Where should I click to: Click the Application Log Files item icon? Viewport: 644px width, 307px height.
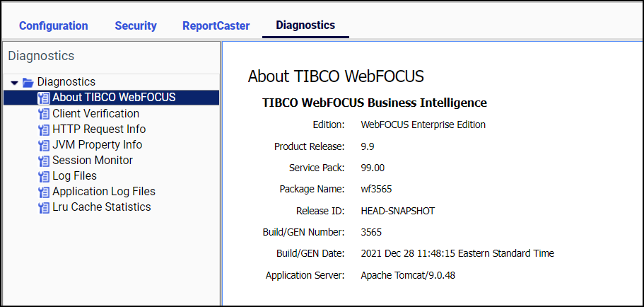coord(44,192)
